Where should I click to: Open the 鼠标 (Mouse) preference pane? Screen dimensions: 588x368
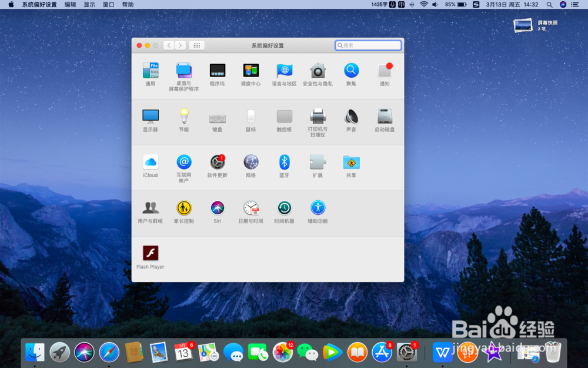250,120
